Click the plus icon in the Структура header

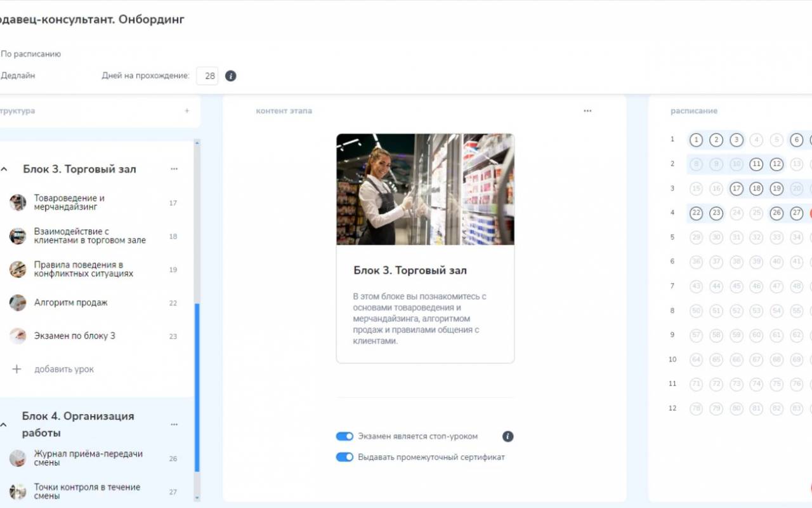point(187,111)
